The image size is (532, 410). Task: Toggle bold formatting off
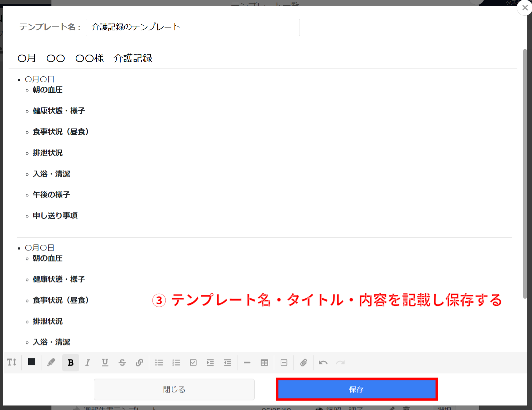click(70, 363)
